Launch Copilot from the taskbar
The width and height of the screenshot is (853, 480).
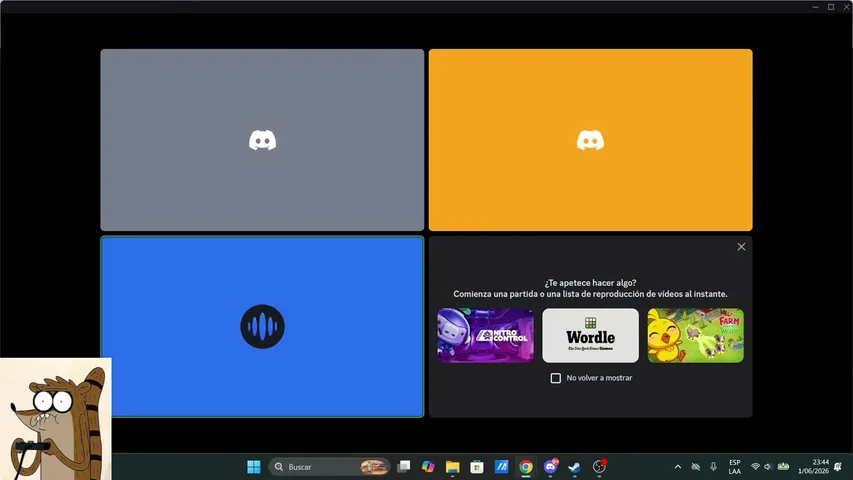point(428,466)
